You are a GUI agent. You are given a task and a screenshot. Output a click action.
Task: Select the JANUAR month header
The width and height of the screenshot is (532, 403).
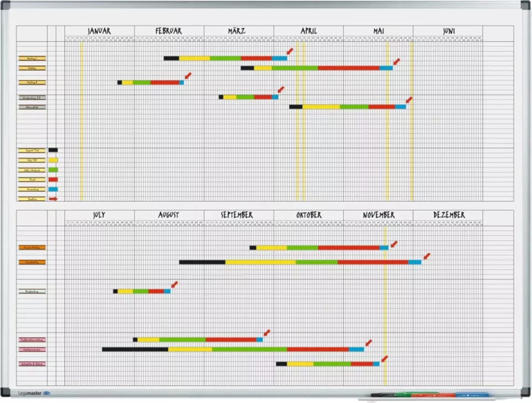pyautogui.click(x=99, y=31)
